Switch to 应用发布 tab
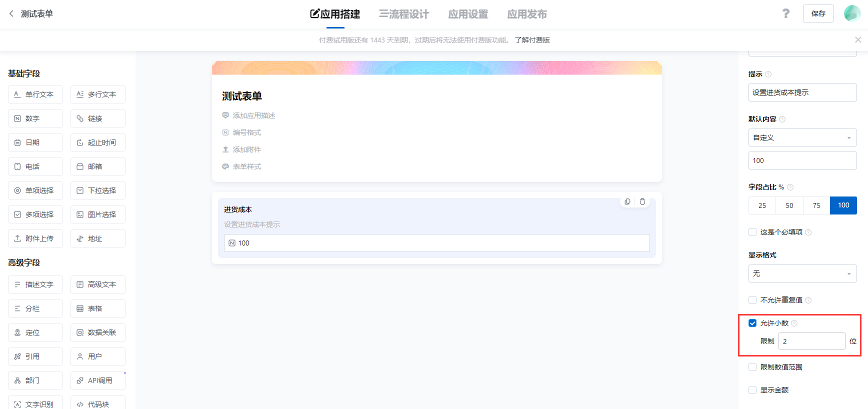This screenshot has width=868, height=409. 527,14
